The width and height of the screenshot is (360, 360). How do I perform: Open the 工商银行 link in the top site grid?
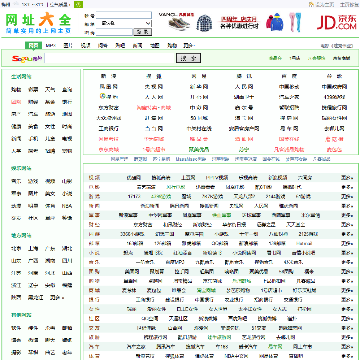tap(108, 128)
